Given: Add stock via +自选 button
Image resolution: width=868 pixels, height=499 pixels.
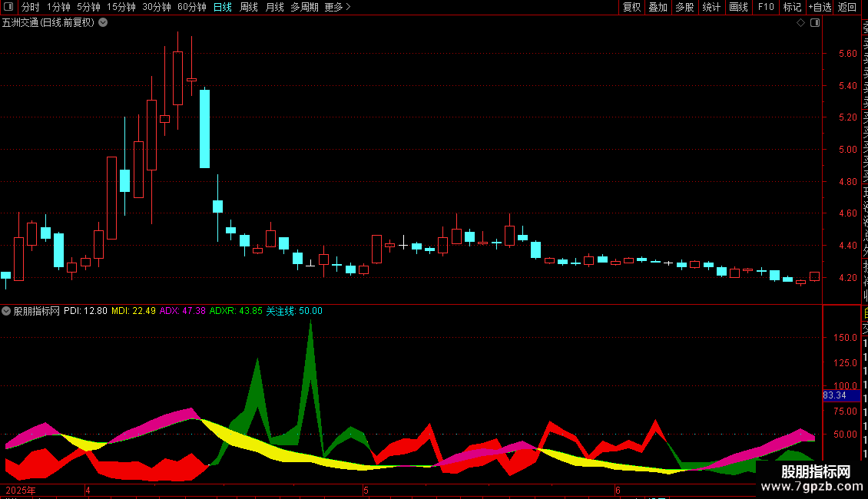Looking at the screenshot, I should click(x=820, y=7).
